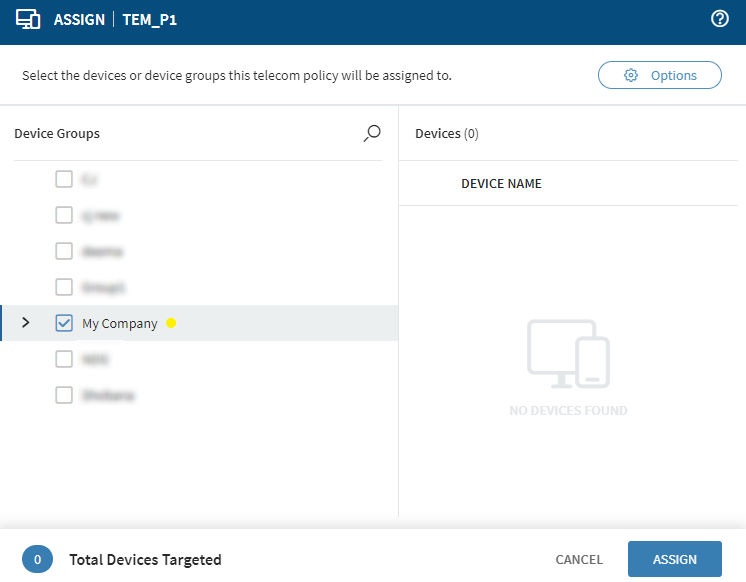The height and width of the screenshot is (582, 746).
Task: Open help with the question mark icon
Action: (x=719, y=19)
